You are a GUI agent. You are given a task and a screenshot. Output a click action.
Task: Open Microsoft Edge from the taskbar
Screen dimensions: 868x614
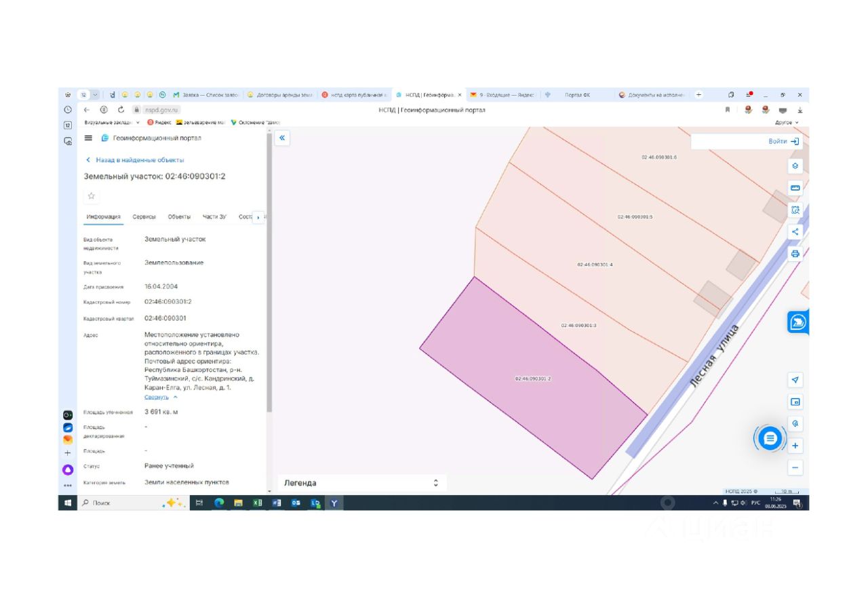click(219, 503)
